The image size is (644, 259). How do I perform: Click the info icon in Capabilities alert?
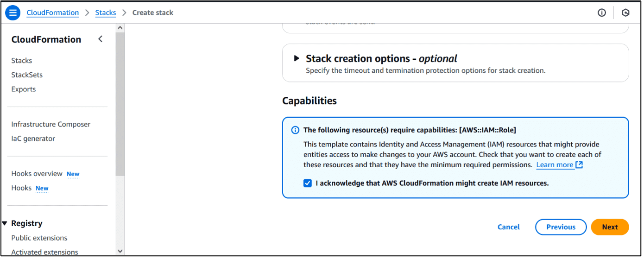pos(295,130)
